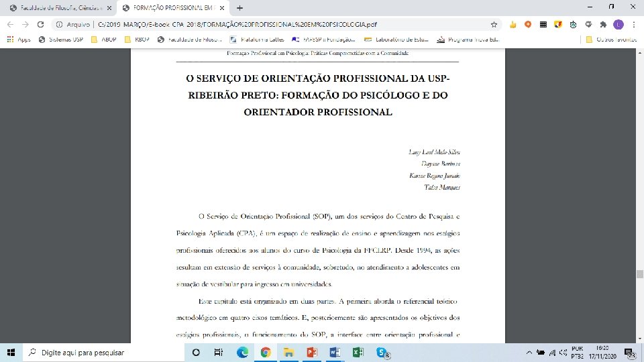Image resolution: width=644 pixels, height=362 pixels.
Task: Launch Microsoft Edge from taskbar
Action: pyautogui.click(x=242, y=353)
